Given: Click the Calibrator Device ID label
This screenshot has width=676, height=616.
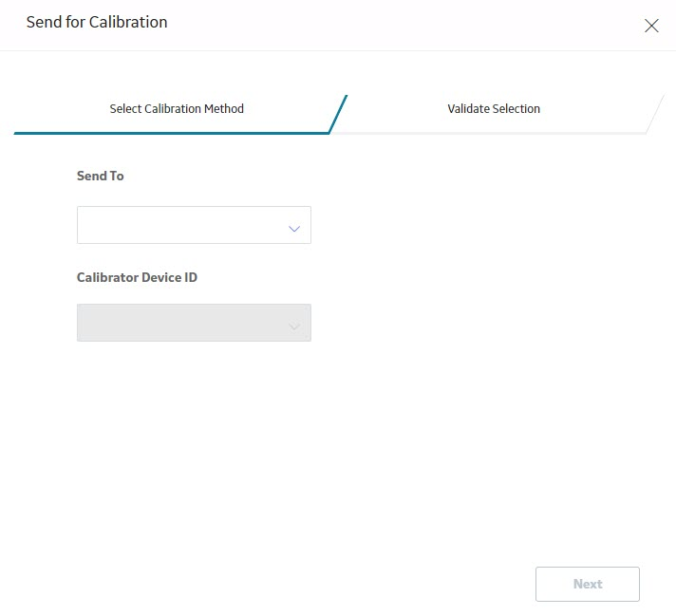Looking at the screenshot, I should click(137, 277).
